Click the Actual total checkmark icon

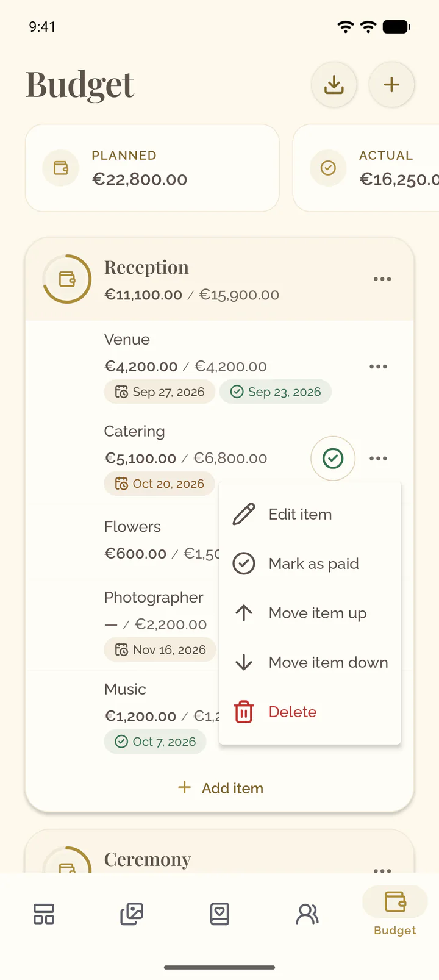[328, 168]
